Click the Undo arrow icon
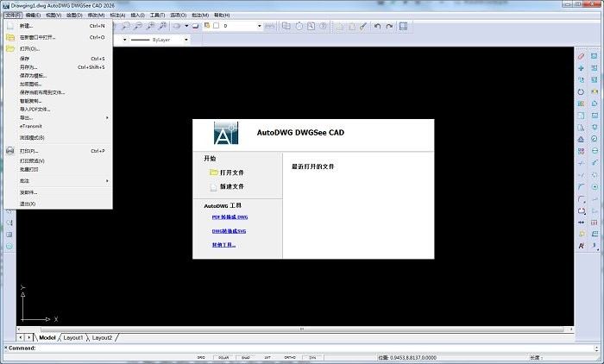The width and height of the screenshot is (604, 364). (377, 27)
